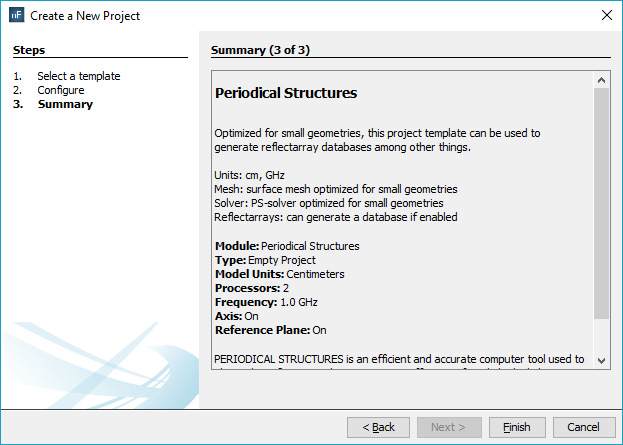
Task: Click the Periodical Structures heading
Action: 286,94
